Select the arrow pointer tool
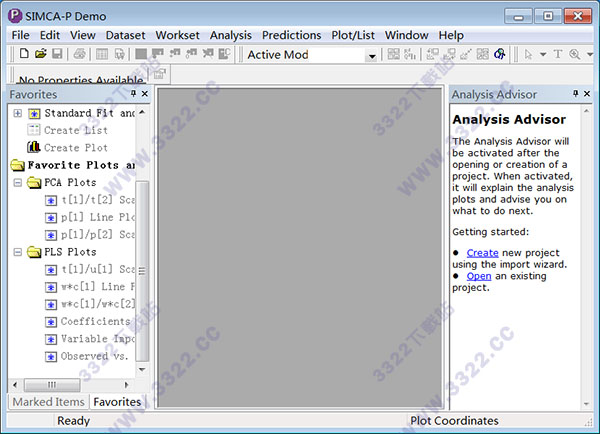Image resolution: width=600 pixels, height=434 pixels. (528, 54)
